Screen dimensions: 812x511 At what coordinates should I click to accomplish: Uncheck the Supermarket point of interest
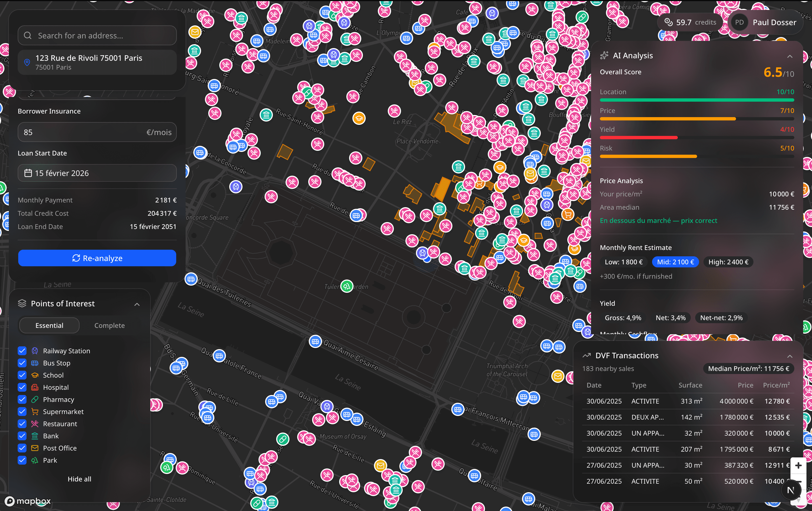22,412
